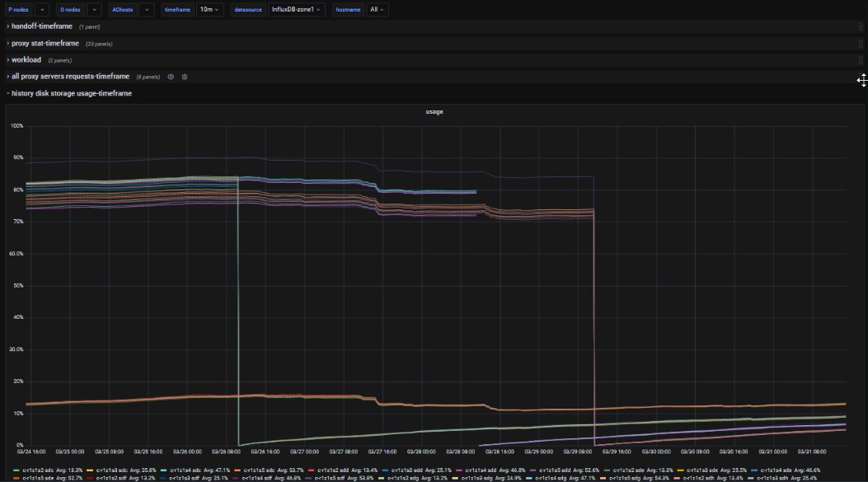Viewport: 868px width, 482px height.
Task: Select datasource InfluxDB-zone1 dropdown
Action: (x=297, y=10)
